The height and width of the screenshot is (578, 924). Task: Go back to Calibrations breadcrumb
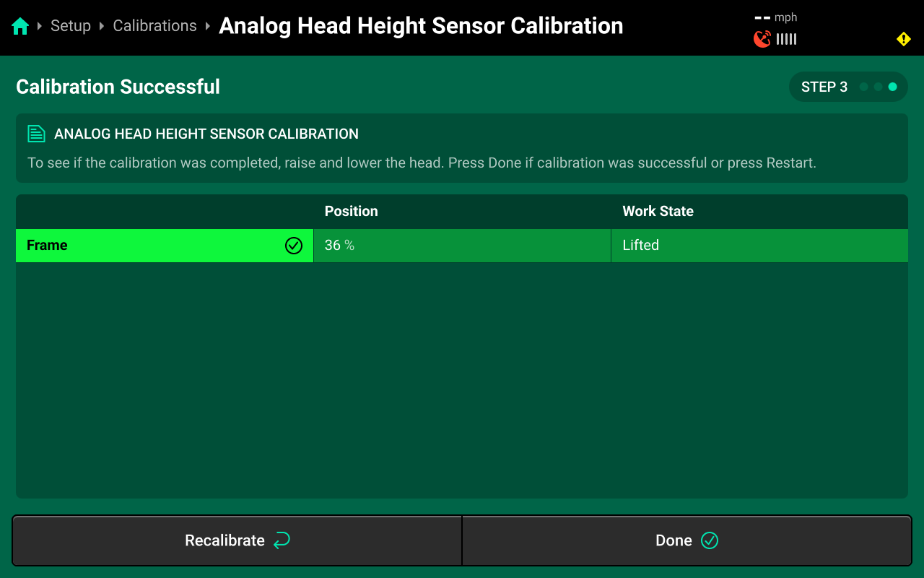pyautogui.click(x=154, y=26)
